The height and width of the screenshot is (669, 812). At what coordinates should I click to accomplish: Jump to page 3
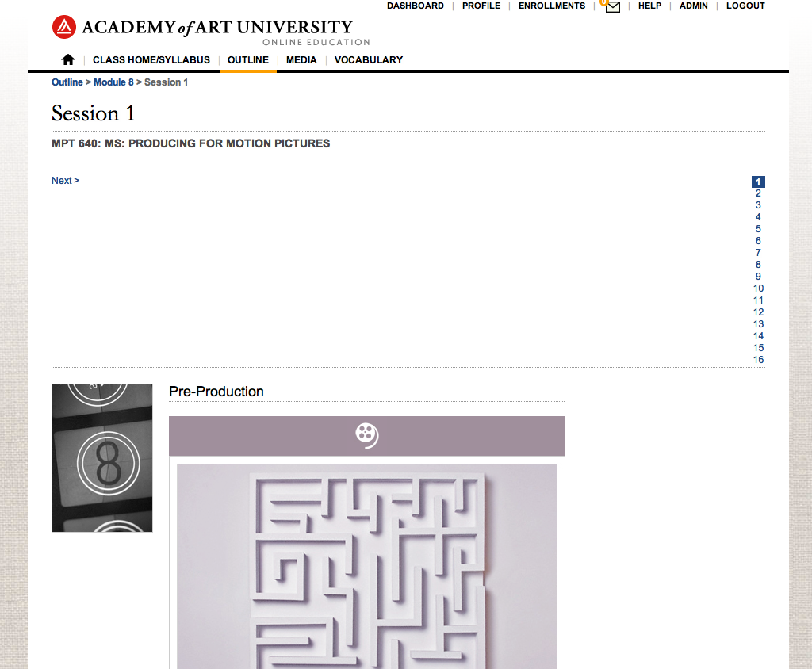point(758,205)
